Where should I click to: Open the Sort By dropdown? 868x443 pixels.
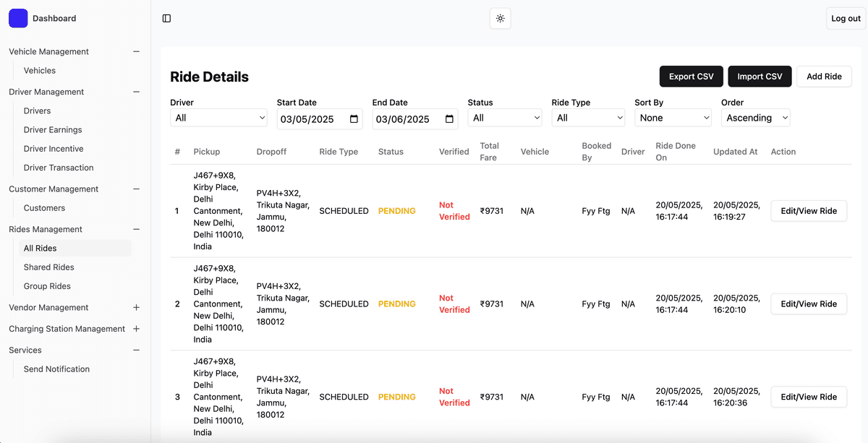click(x=673, y=117)
